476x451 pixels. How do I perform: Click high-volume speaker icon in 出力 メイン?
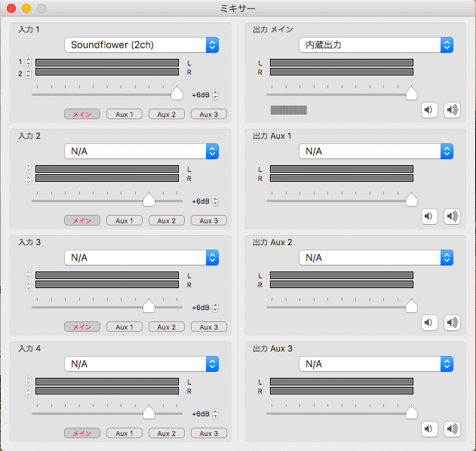[x=452, y=110]
